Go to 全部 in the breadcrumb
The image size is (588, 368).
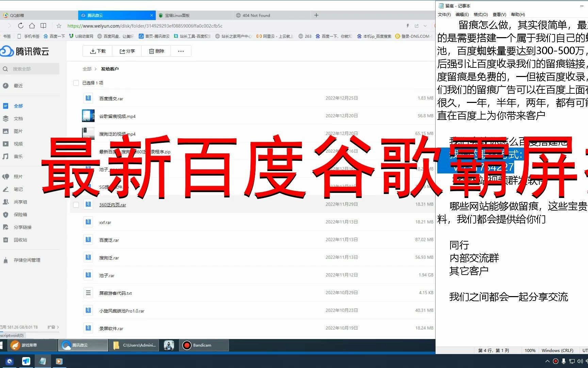[x=87, y=69]
